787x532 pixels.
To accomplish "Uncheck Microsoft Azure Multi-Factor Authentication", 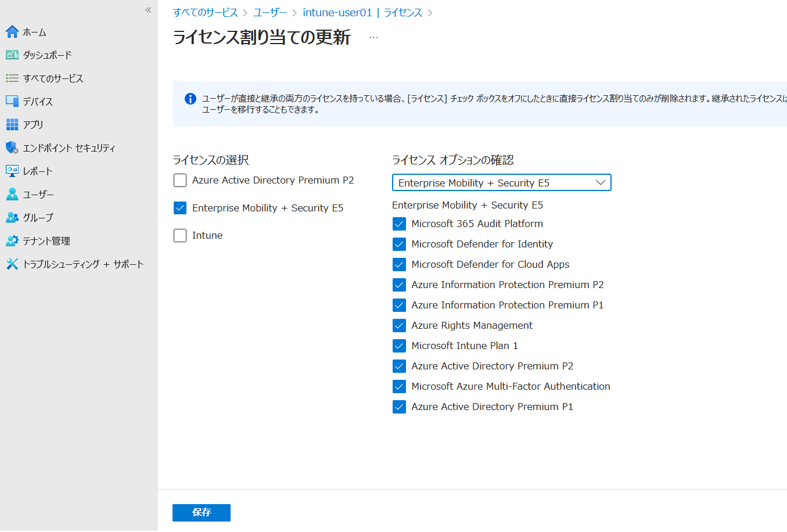I will click(x=399, y=386).
